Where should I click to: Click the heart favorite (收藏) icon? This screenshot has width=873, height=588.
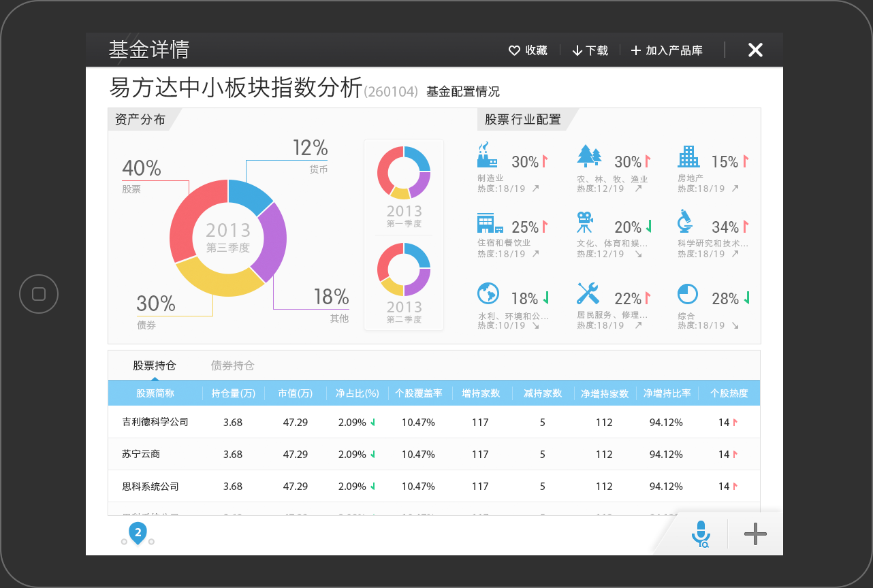tap(514, 50)
